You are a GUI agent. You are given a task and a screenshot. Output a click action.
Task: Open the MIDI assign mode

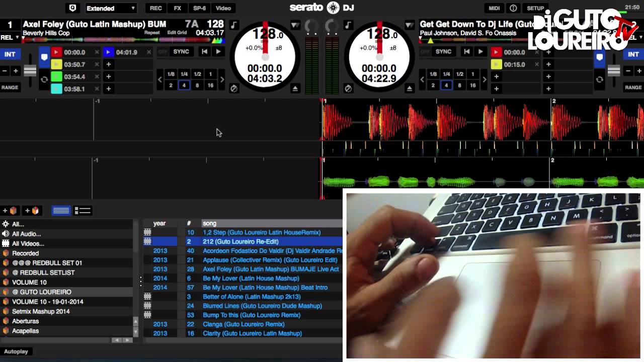[494, 8]
